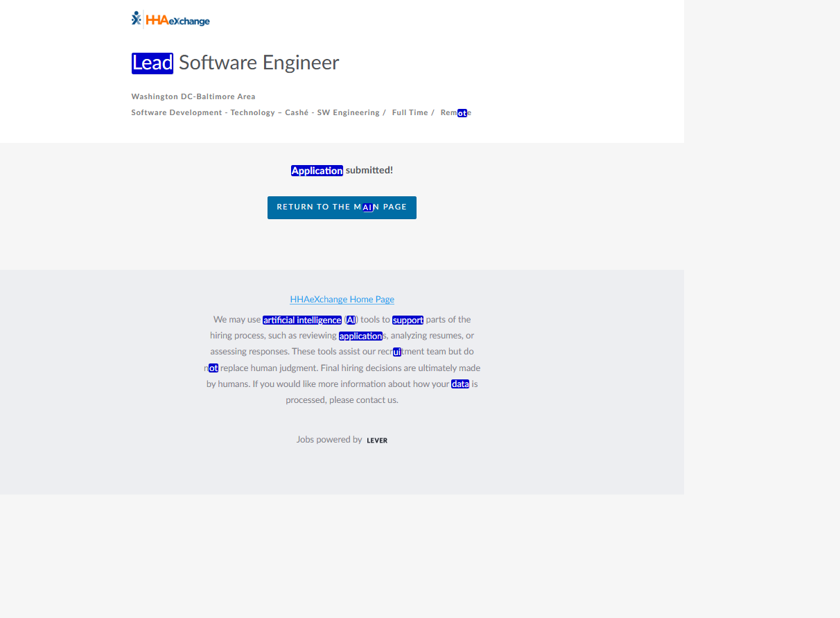Click the highlighted word support in the disclaimer
This screenshot has width=840, height=618.
[408, 320]
